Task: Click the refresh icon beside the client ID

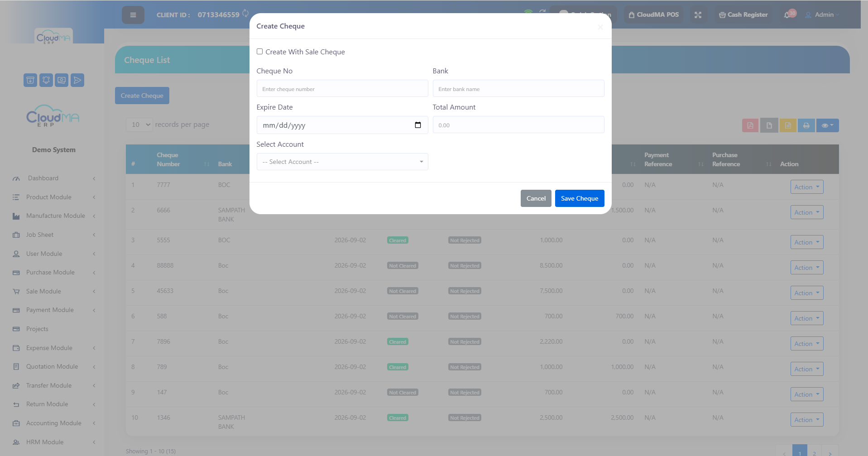Action: tap(245, 14)
